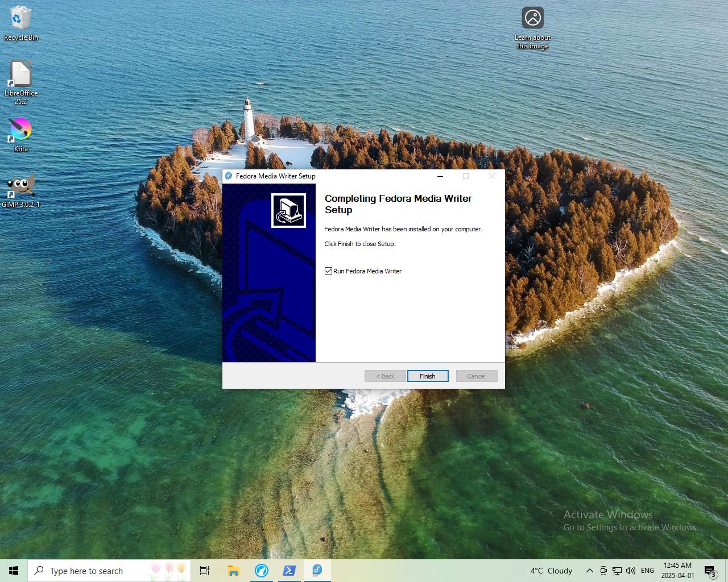The height and width of the screenshot is (582, 728).
Task: Open PowerShell from the taskbar
Action: pyautogui.click(x=289, y=571)
